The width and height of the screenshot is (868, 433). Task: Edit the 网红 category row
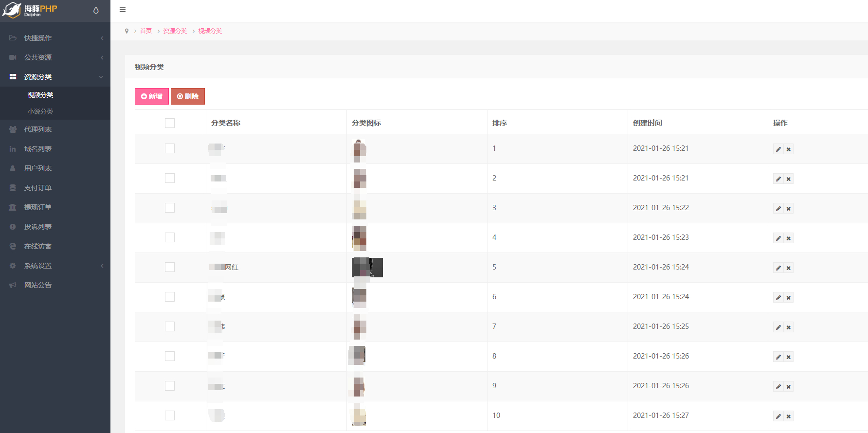coord(778,268)
